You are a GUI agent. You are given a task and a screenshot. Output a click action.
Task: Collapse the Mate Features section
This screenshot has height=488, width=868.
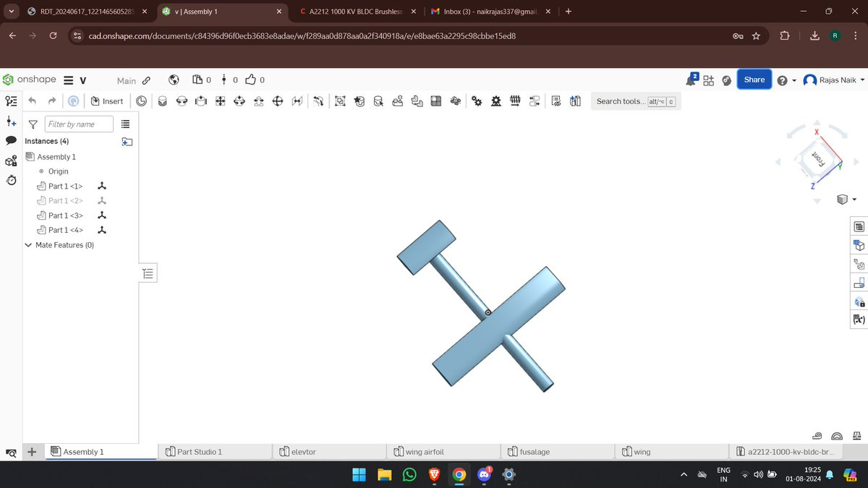click(x=29, y=245)
